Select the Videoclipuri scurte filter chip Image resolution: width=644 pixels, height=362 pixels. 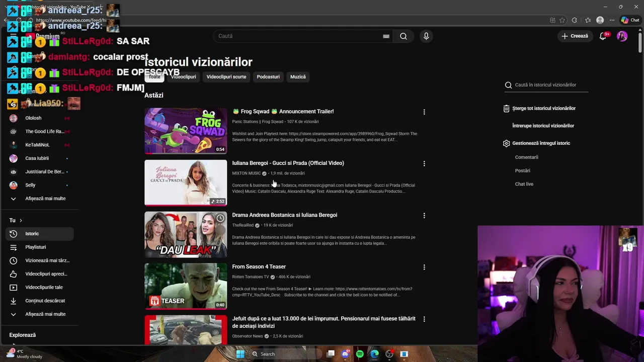click(x=226, y=77)
